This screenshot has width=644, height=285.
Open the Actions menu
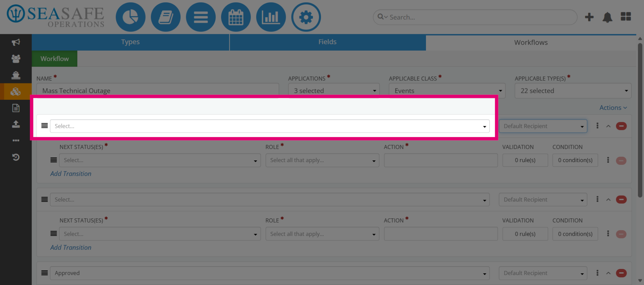tap(613, 108)
